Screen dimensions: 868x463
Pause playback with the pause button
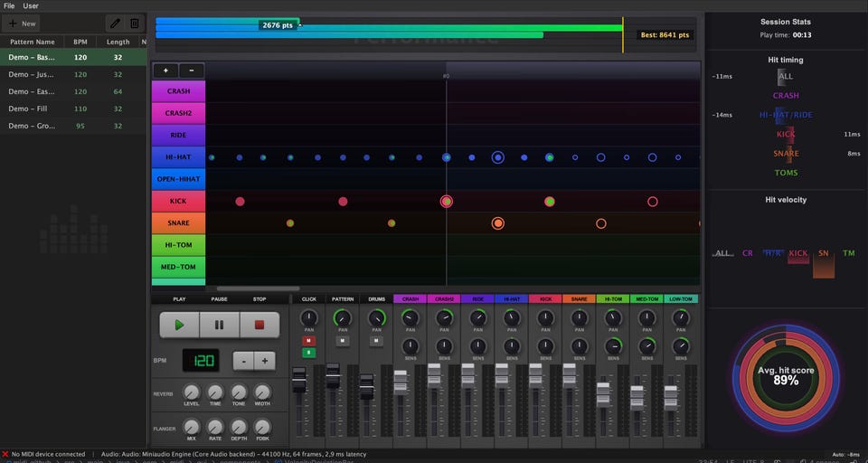pyautogui.click(x=219, y=325)
